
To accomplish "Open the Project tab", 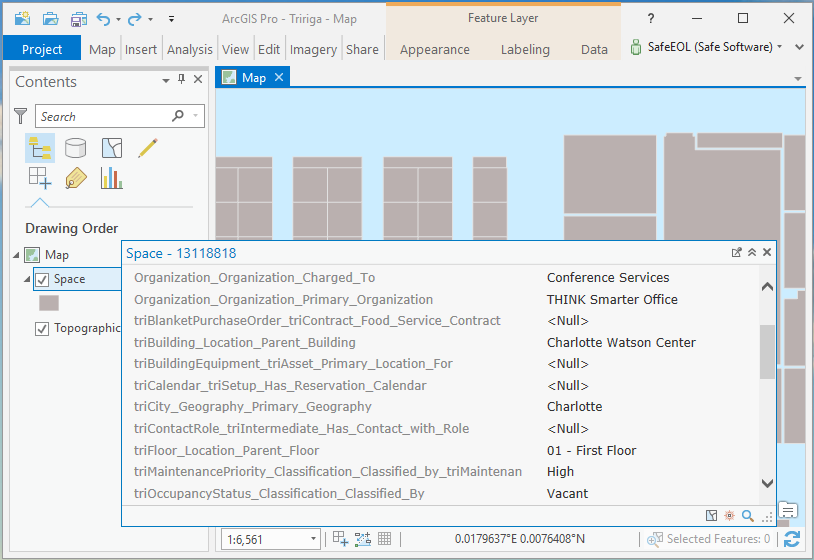I will 42,49.
